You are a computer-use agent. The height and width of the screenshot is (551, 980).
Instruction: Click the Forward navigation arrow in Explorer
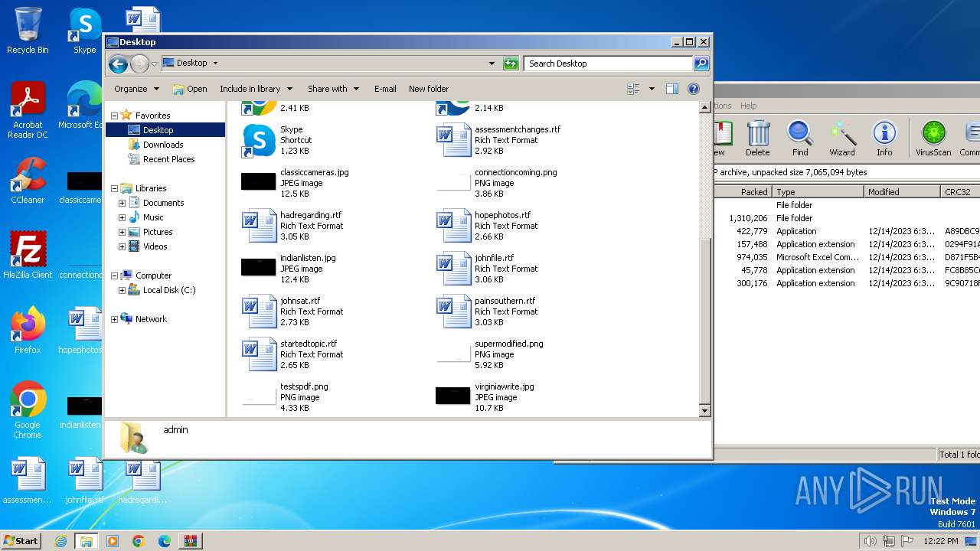[139, 64]
